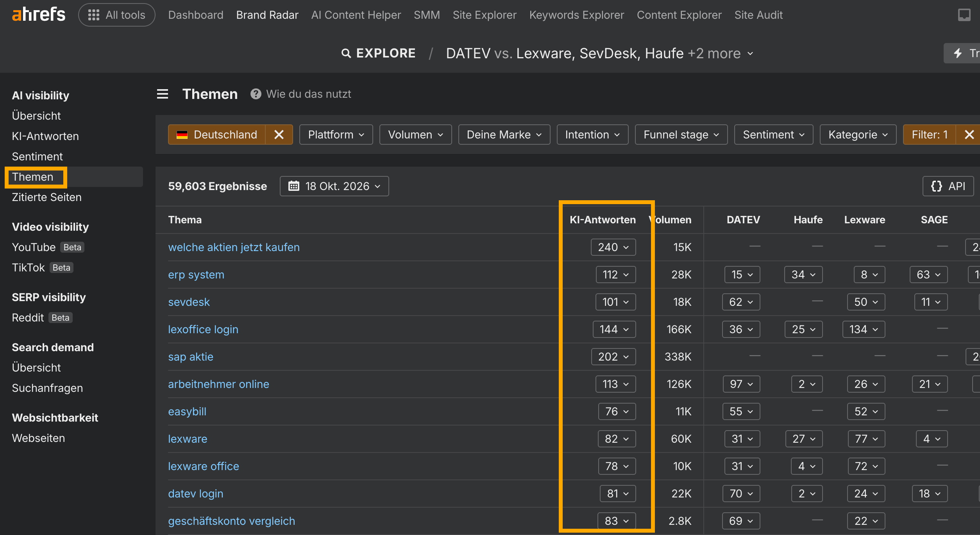980x535 pixels.
Task: Expand the Volumen filter dropdown
Action: click(x=415, y=135)
